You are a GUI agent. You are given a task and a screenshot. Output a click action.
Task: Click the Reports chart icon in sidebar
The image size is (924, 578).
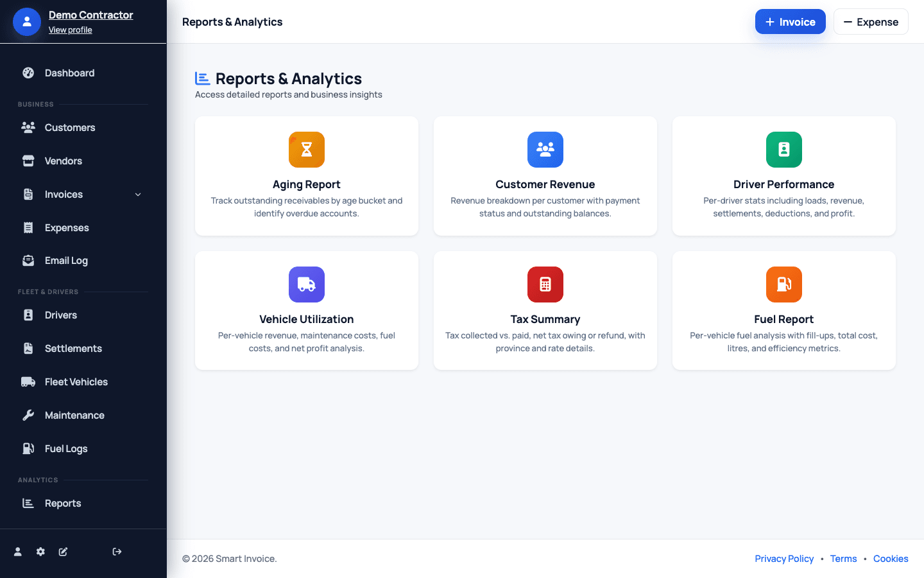point(28,504)
